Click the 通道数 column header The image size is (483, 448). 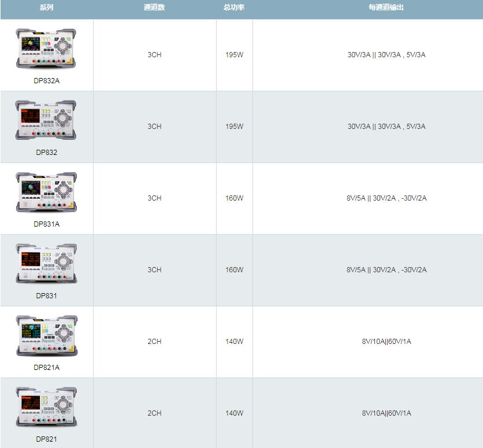[x=154, y=8]
